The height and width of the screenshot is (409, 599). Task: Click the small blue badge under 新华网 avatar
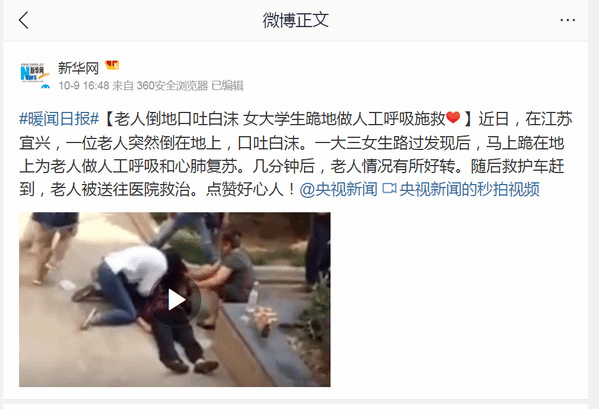[46, 86]
